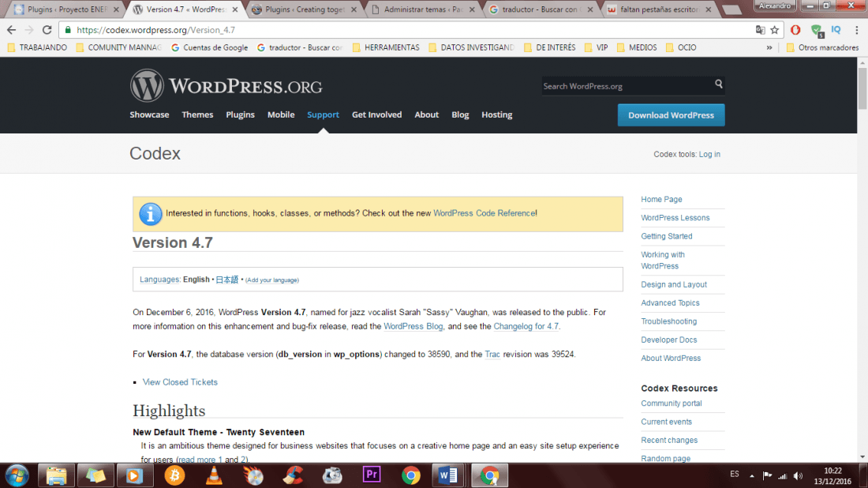
Task: Open the Hosting menu item
Action: 496,114
